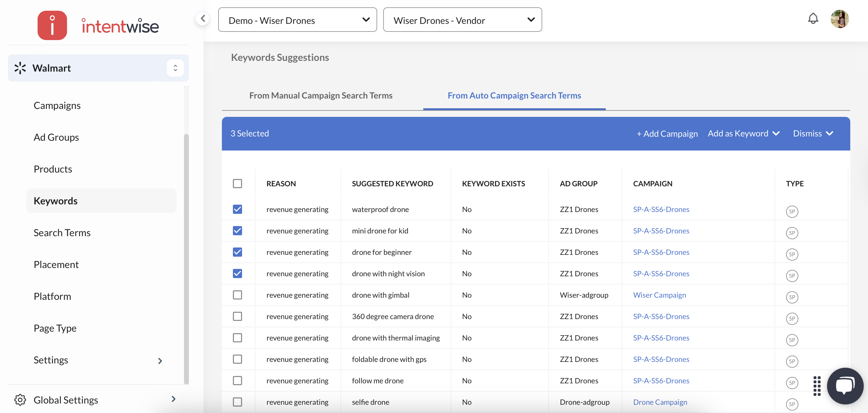
Task: Uncheck the drone for beginner row
Action: pos(237,252)
